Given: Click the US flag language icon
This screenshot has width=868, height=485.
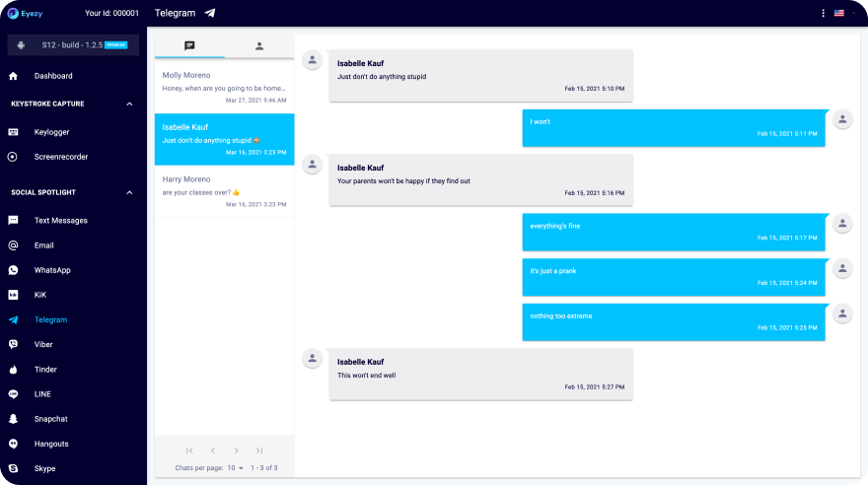Looking at the screenshot, I should [x=839, y=13].
